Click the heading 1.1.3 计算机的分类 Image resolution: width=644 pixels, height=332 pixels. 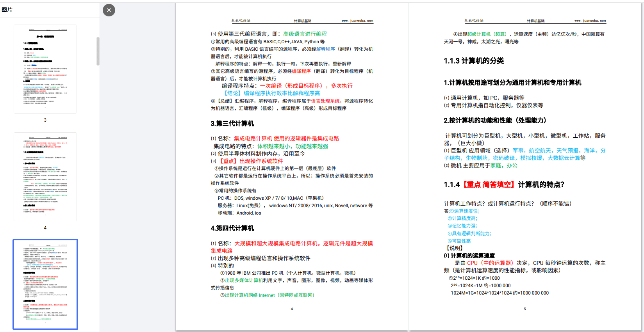(x=473, y=61)
